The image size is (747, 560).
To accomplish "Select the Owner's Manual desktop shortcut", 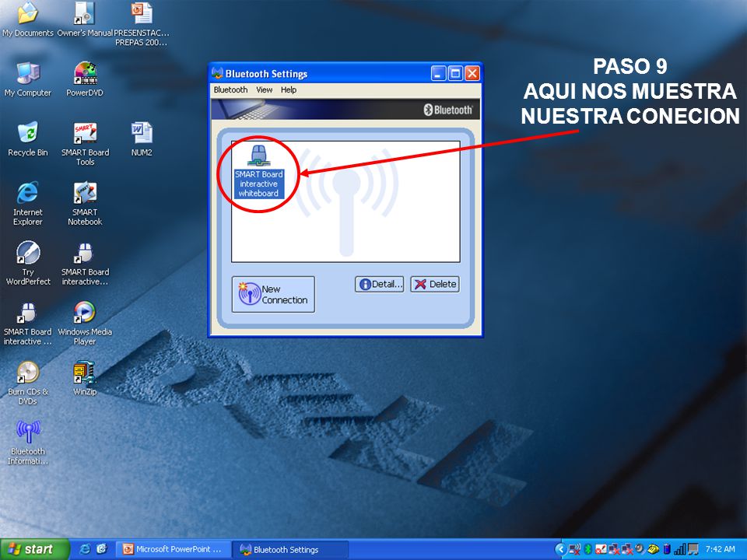I will coord(85,19).
